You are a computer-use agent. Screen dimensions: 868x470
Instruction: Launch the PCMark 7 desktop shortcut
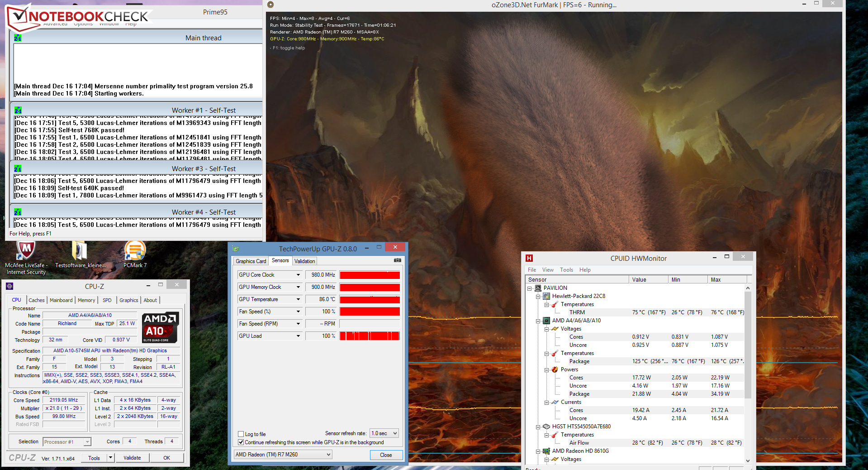click(x=135, y=255)
